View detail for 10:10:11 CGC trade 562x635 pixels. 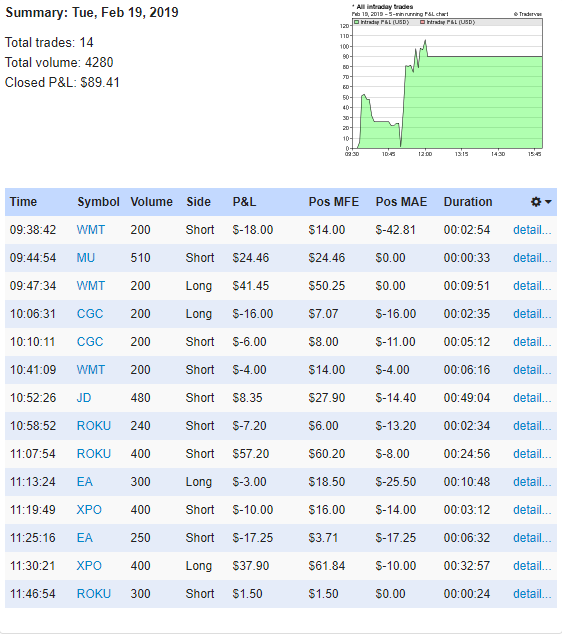[x=532, y=341]
